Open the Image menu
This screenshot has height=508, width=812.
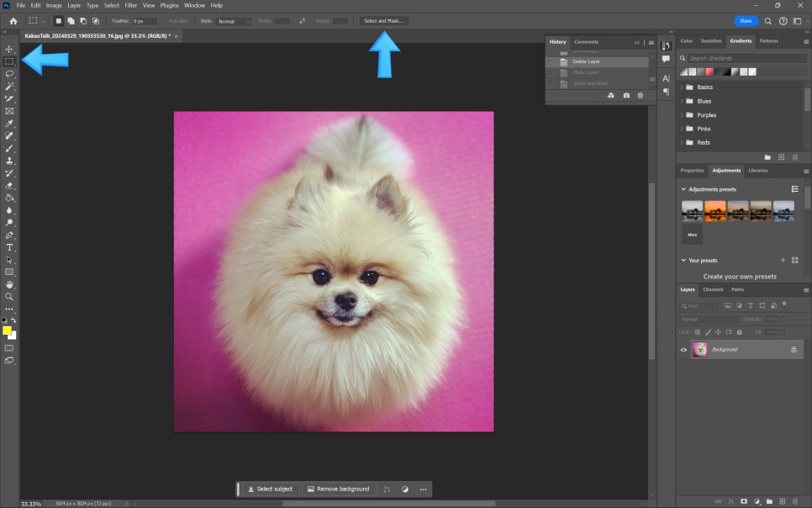point(54,5)
